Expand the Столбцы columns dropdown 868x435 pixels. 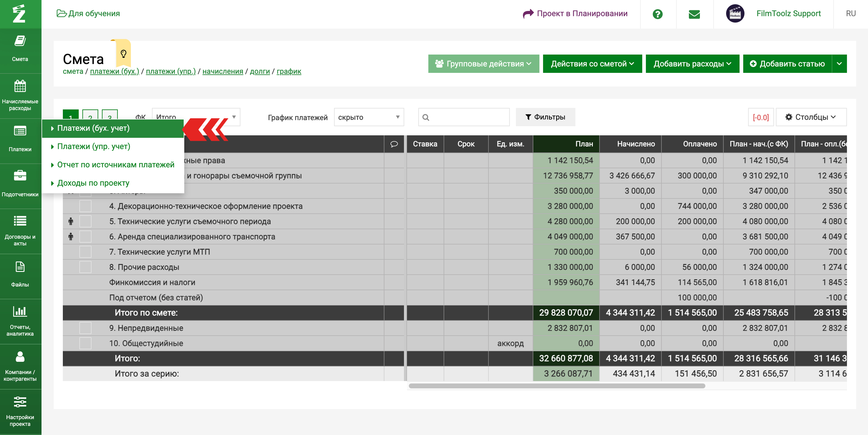click(810, 117)
